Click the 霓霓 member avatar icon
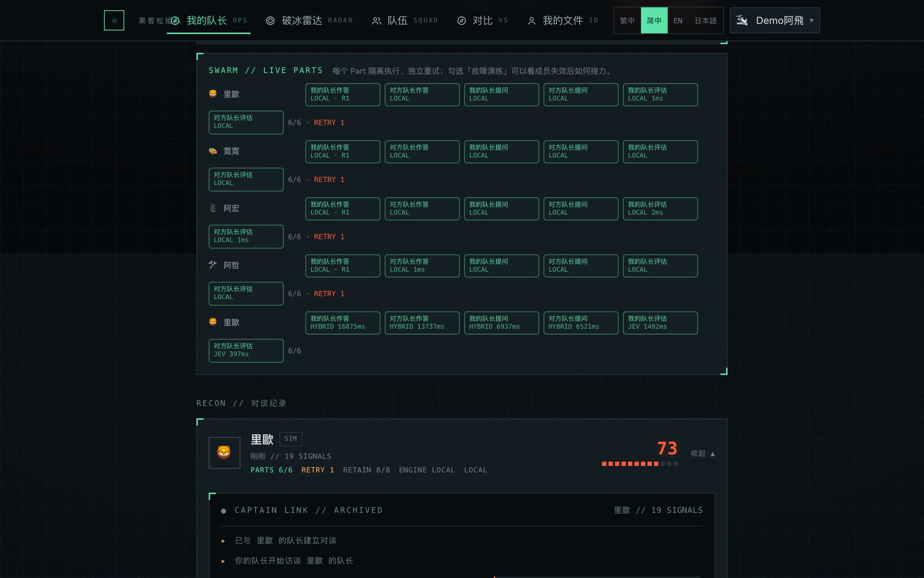The height and width of the screenshot is (578, 924). click(213, 151)
